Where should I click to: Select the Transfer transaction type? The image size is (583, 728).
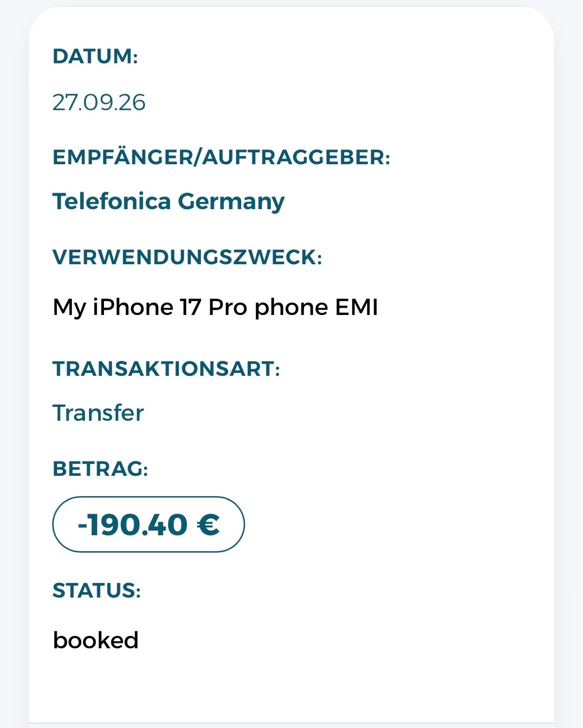pyautogui.click(x=98, y=413)
